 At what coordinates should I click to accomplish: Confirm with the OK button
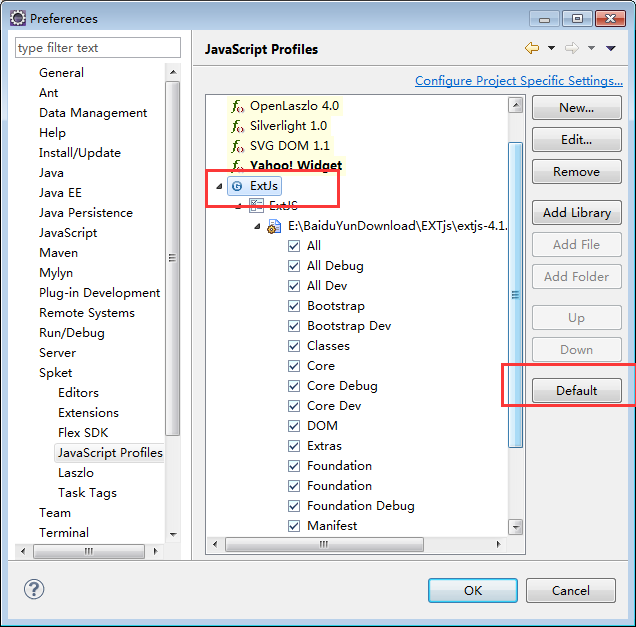pos(473,590)
